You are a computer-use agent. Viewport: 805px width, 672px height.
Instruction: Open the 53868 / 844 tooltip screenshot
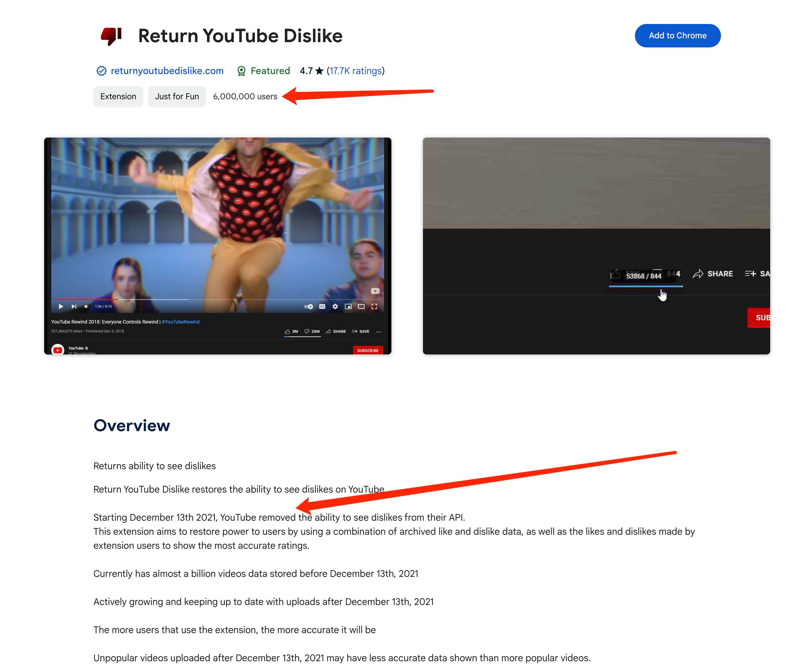click(x=596, y=246)
